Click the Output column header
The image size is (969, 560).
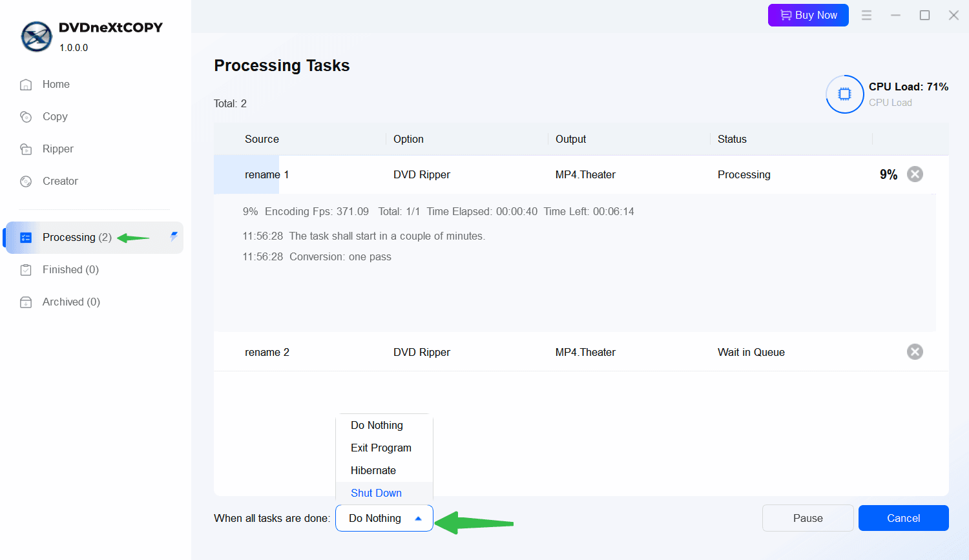pos(570,139)
